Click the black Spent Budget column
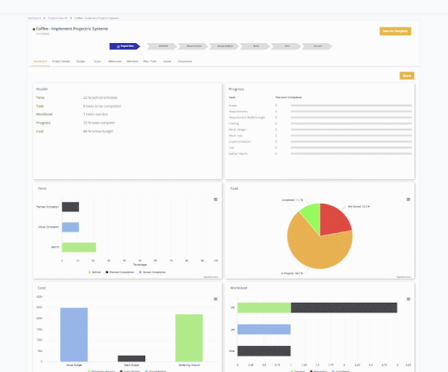448x372 pixels. tap(131, 359)
